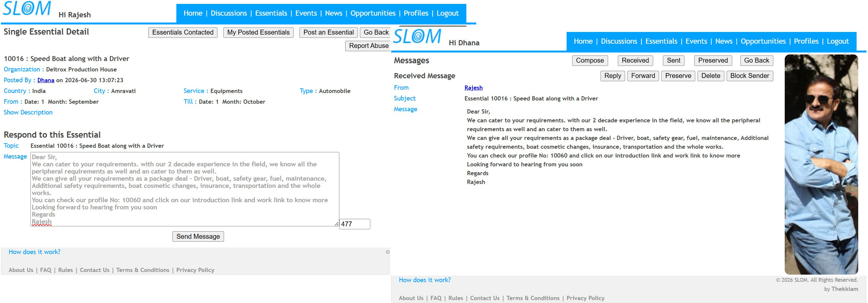Open How does it work in Rajesh's footer

pos(34,252)
